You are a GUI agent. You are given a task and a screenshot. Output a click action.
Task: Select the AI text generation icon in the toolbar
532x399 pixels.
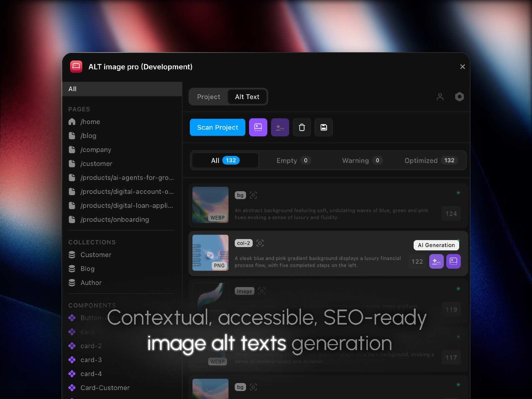coord(280,127)
